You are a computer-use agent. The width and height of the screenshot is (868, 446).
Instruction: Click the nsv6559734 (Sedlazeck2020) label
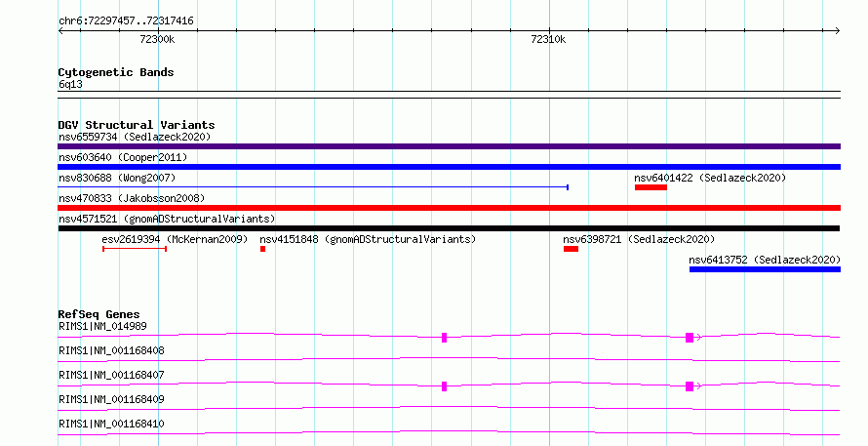point(135,137)
